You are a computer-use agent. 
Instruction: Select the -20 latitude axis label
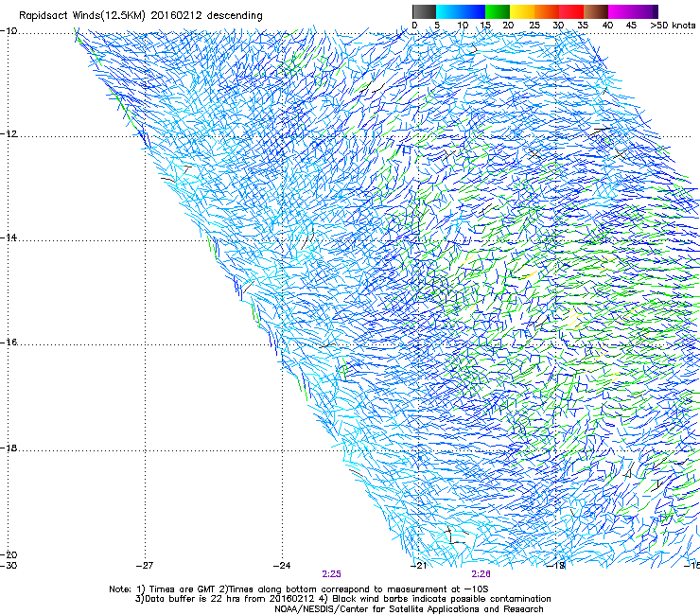(x=9, y=554)
